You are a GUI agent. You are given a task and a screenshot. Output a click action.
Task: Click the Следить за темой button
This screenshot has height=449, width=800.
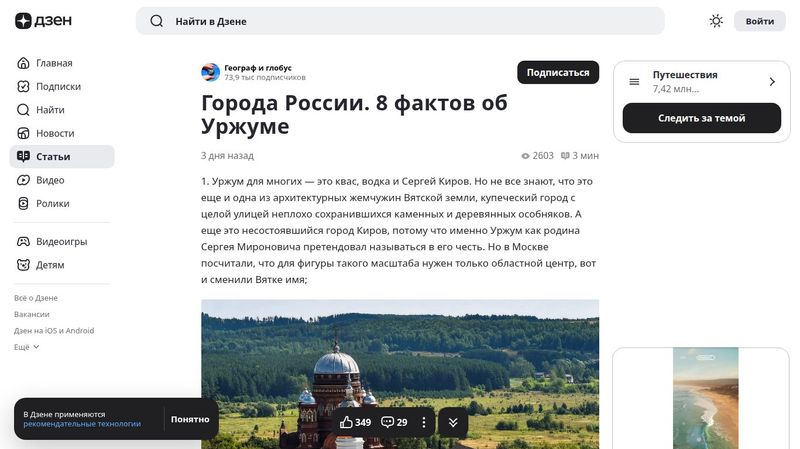702,118
